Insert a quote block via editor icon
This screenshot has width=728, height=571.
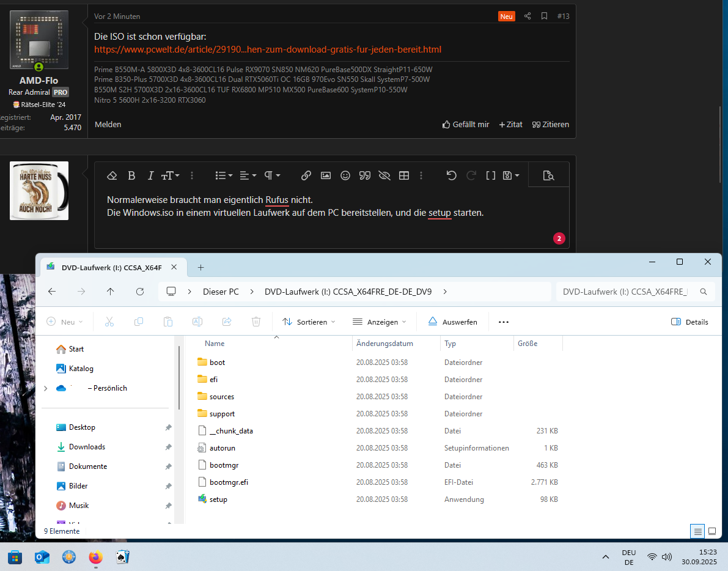[365, 175]
